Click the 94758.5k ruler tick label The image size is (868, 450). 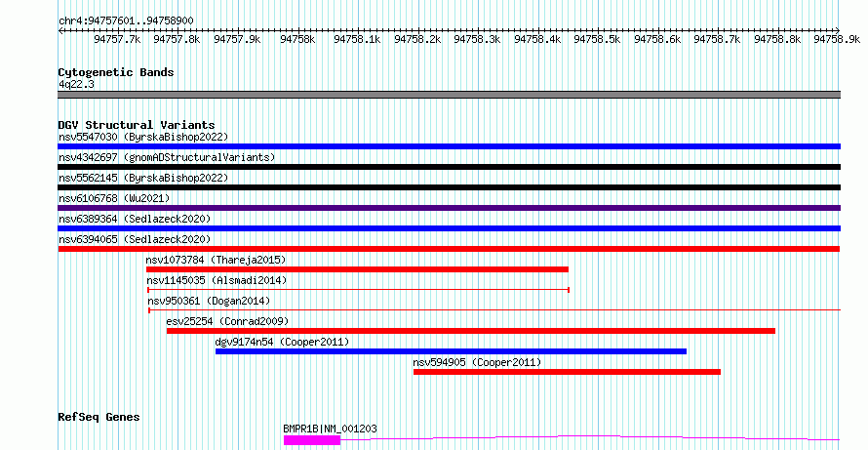(597, 39)
